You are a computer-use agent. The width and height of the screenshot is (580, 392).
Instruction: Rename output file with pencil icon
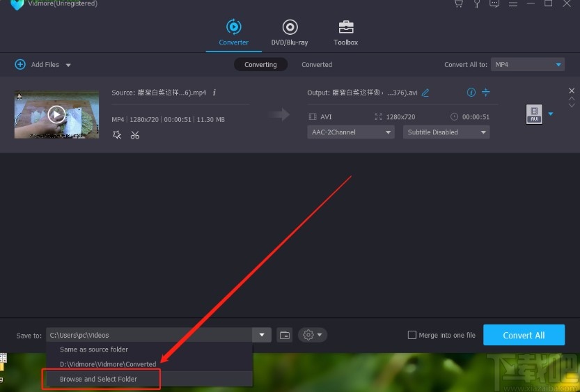point(425,93)
